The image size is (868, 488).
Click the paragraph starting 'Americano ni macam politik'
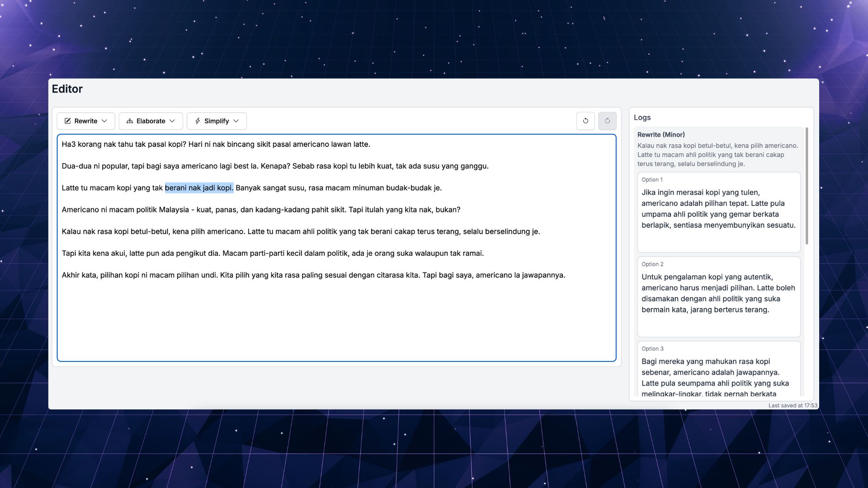(261, 210)
